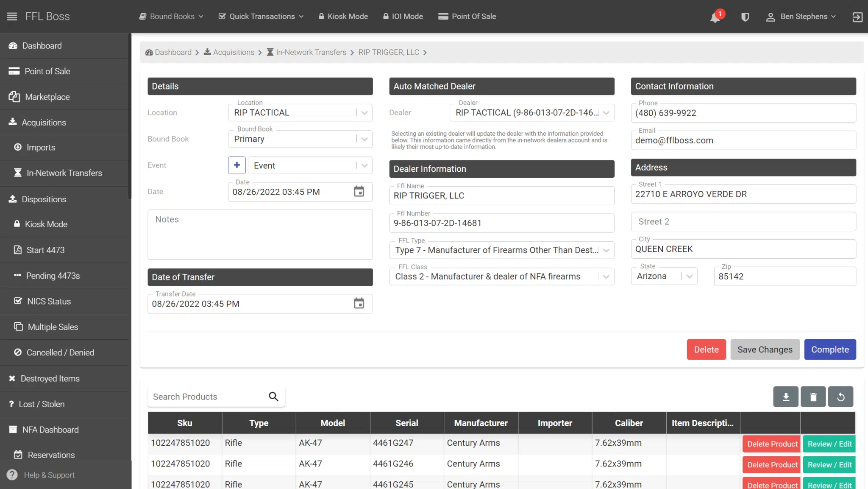Open Quick Transactions menu
Image resolution: width=868 pixels, height=489 pixels.
[261, 17]
